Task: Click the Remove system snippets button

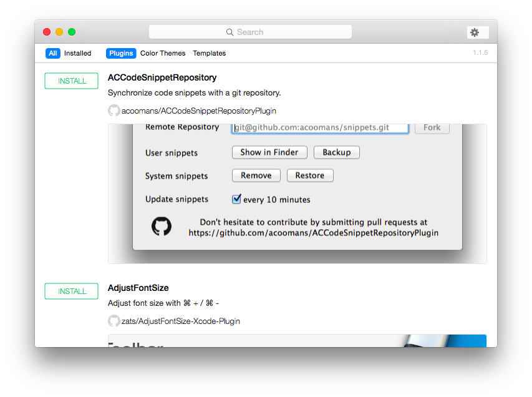Action: tap(256, 175)
